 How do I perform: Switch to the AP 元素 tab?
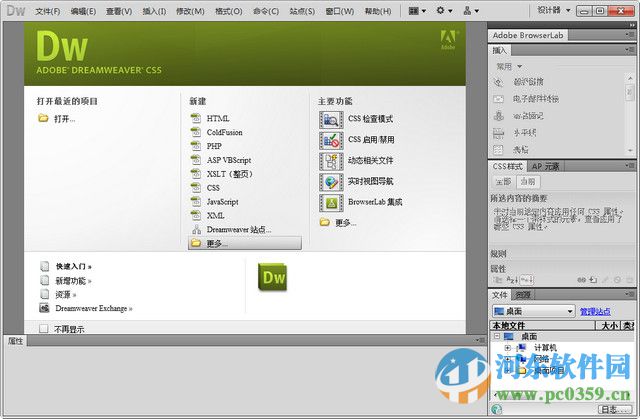(545, 166)
